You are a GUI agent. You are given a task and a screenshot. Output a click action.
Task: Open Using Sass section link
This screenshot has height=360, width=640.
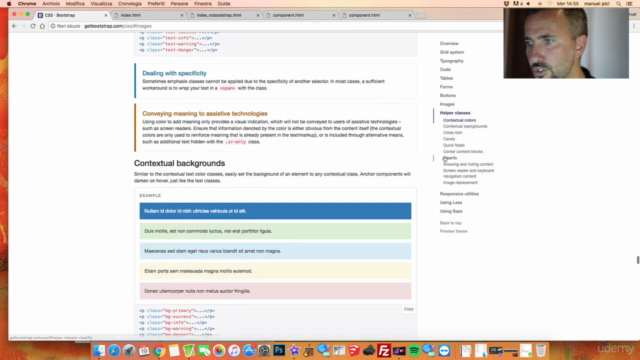pos(451,211)
